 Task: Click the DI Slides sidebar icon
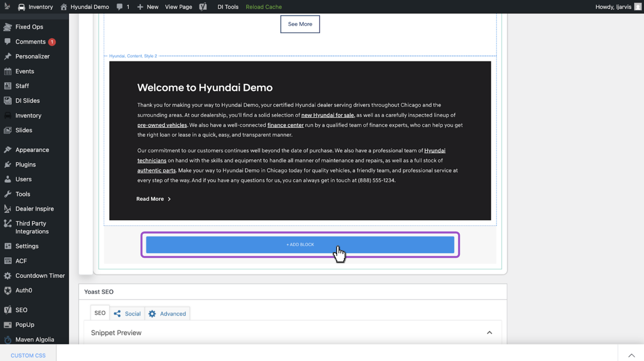(8, 101)
